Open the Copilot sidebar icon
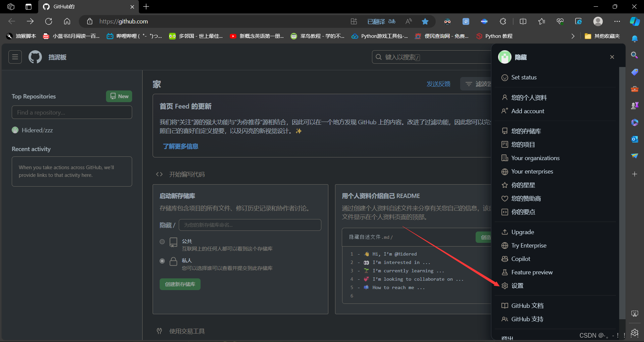The image size is (644, 342). click(635, 21)
